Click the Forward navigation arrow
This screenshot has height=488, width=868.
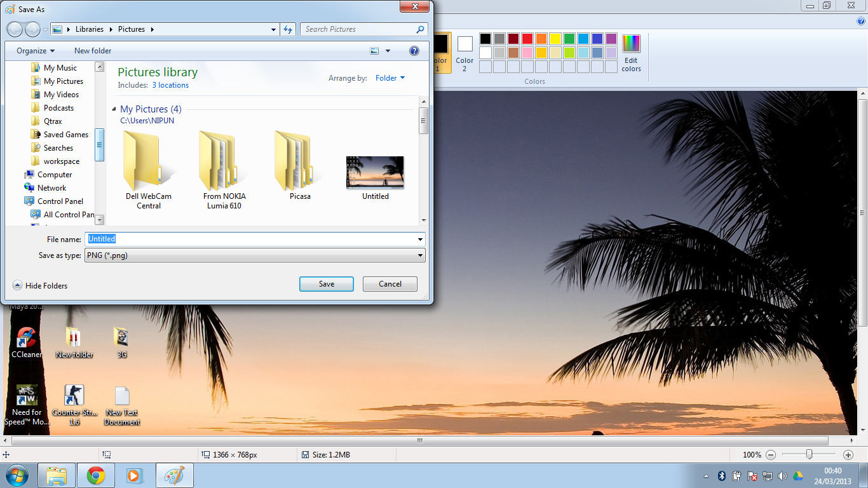coord(32,29)
